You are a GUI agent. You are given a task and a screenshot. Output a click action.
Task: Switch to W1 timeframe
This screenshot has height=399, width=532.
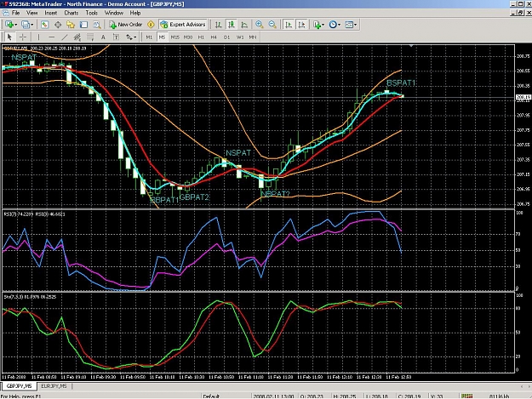(240, 37)
